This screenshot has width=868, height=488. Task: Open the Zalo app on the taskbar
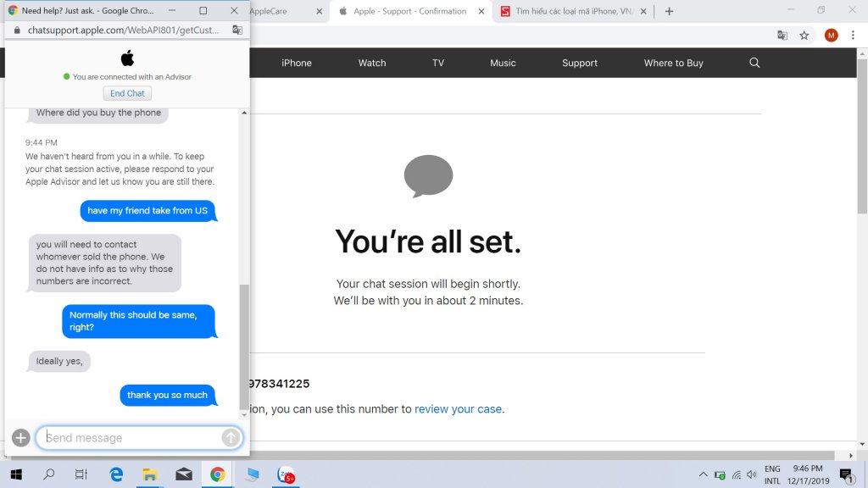pos(286,474)
